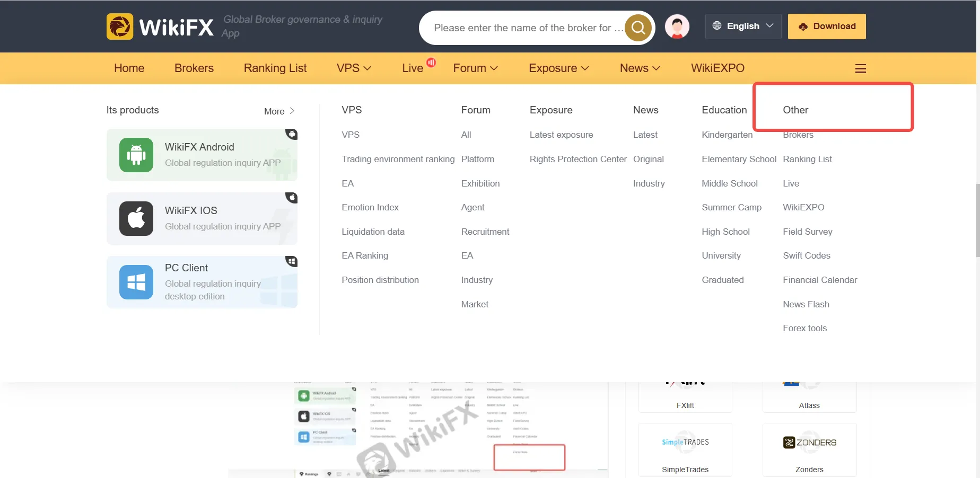Open Middle School link
This screenshot has width=980, height=478.
[x=730, y=183]
